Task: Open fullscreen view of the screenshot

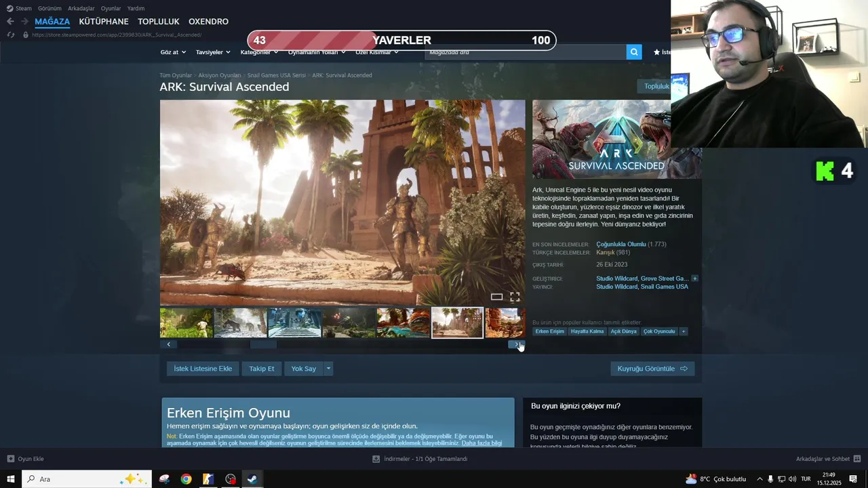Action: tap(515, 297)
